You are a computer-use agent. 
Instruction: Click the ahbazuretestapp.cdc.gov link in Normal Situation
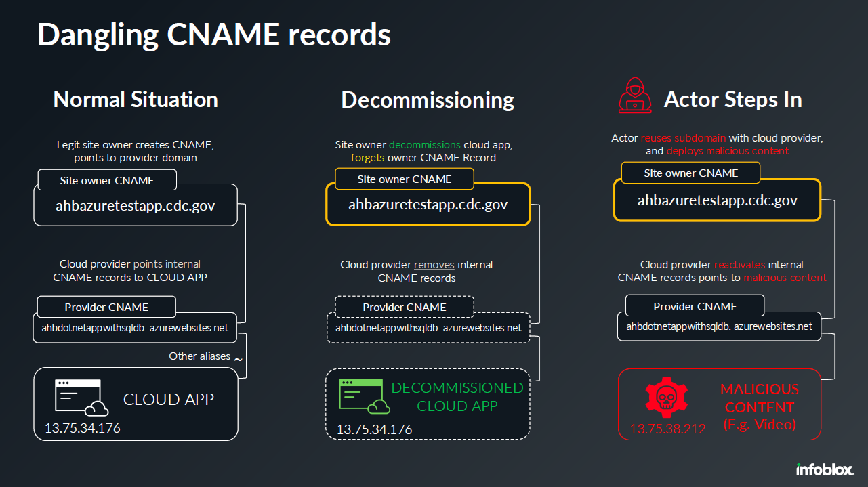pos(135,205)
